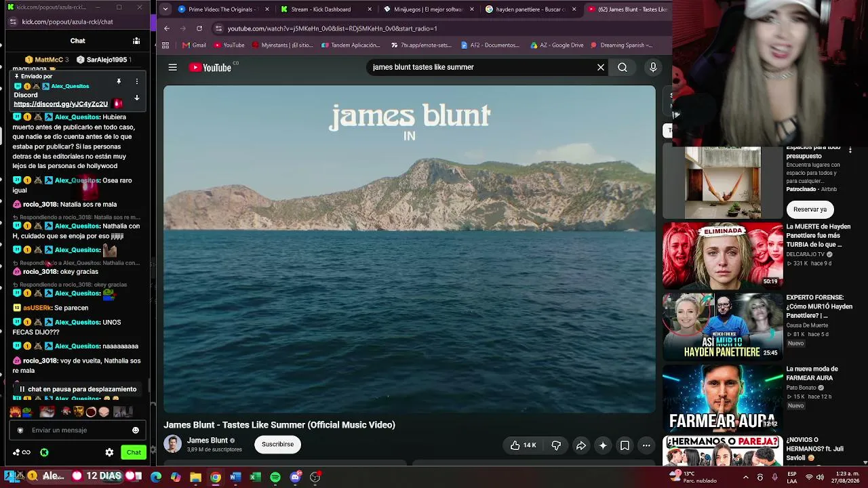The image size is (868, 488).
Task: Run the YouTube search with magnifier button
Action: [x=623, y=67]
